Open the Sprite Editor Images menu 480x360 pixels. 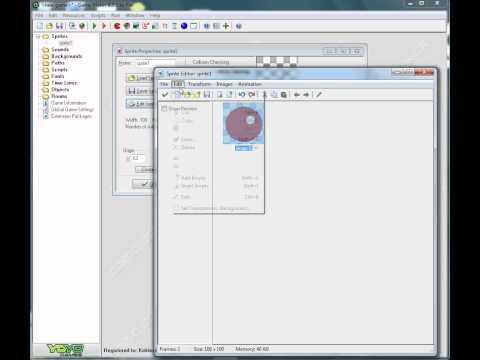224,84
